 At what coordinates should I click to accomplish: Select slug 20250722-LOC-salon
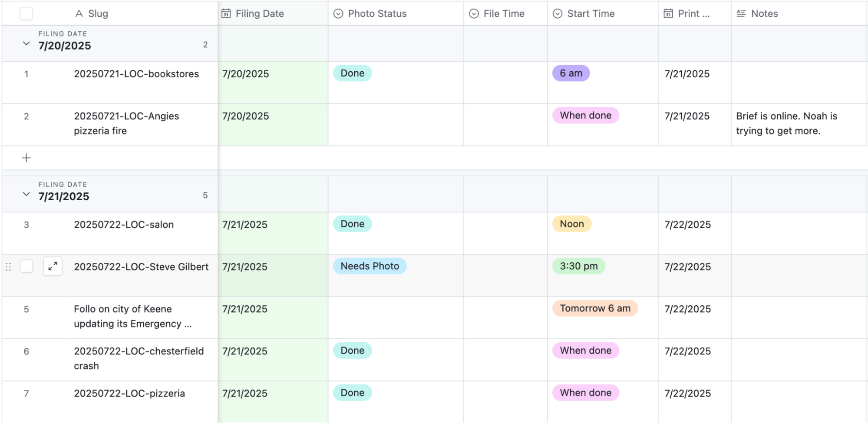click(124, 225)
